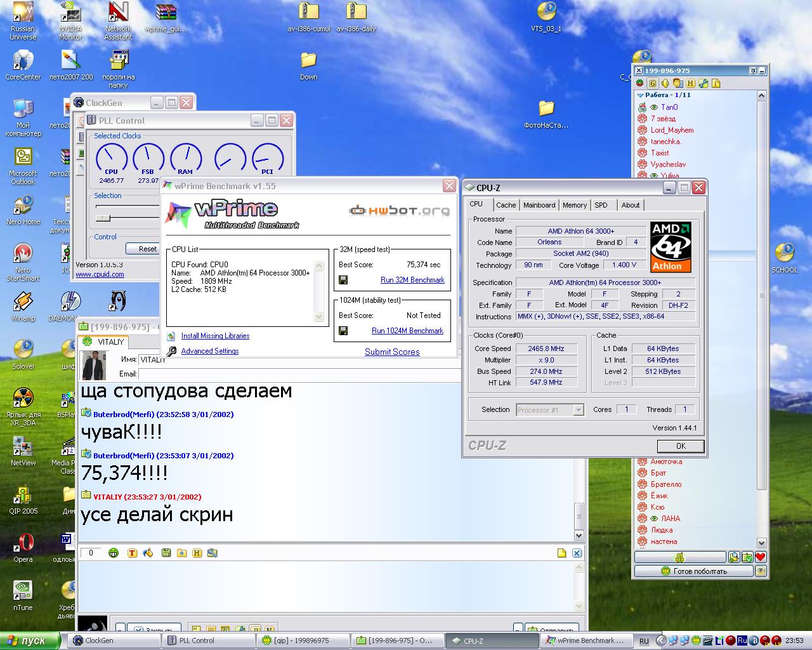Click the find/add contacts magnifier icon in QIP
The width and height of the screenshot is (812, 650).
[x=734, y=557]
